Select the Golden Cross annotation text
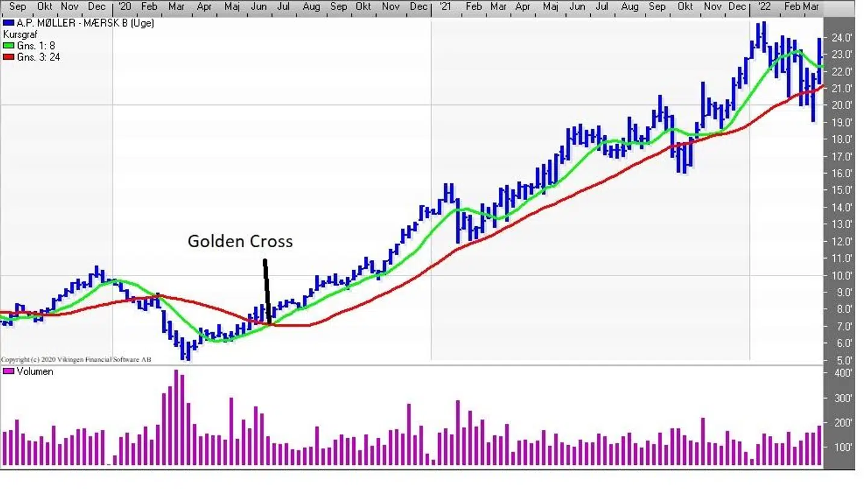This screenshot has height=489, width=868. coord(240,242)
